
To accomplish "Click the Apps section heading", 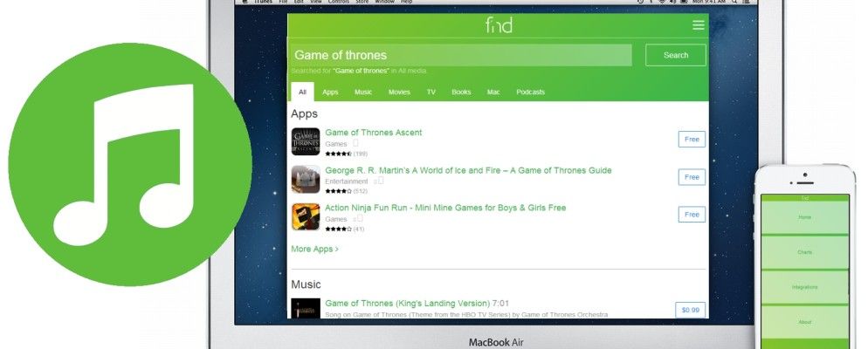I will (305, 114).
